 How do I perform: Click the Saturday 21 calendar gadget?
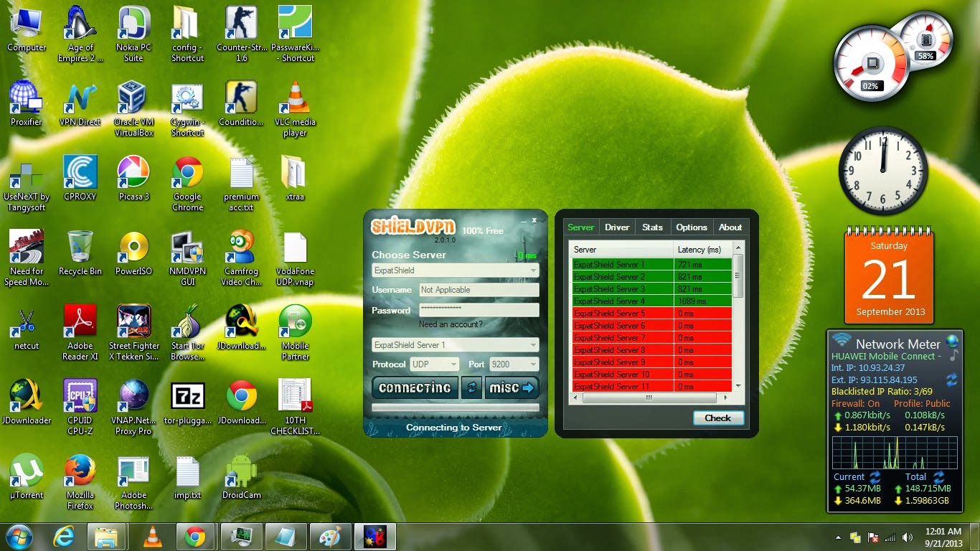[x=889, y=276]
